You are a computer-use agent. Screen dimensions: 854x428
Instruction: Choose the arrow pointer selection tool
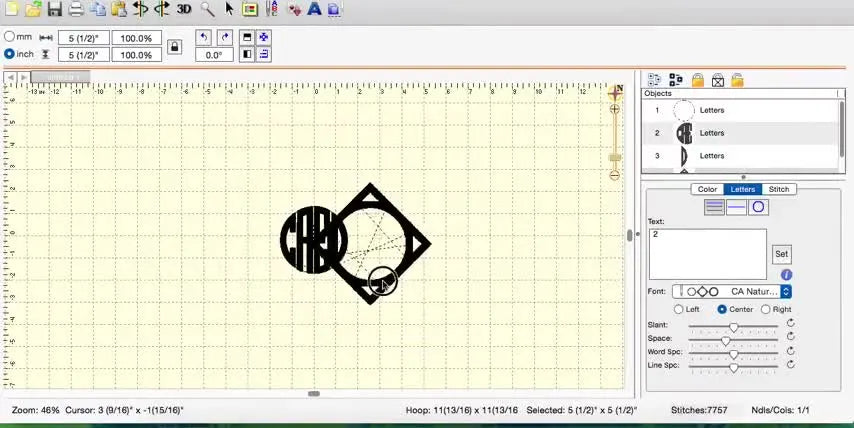tap(229, 9)
